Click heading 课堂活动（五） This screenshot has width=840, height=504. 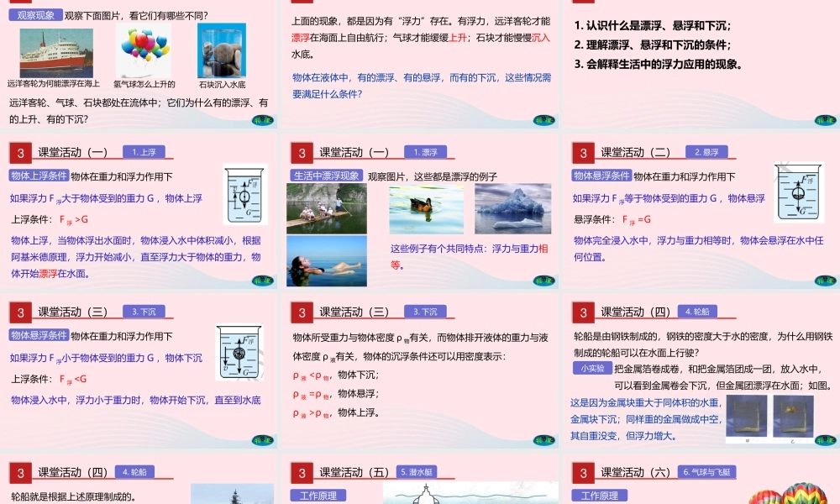click(354, 472)
